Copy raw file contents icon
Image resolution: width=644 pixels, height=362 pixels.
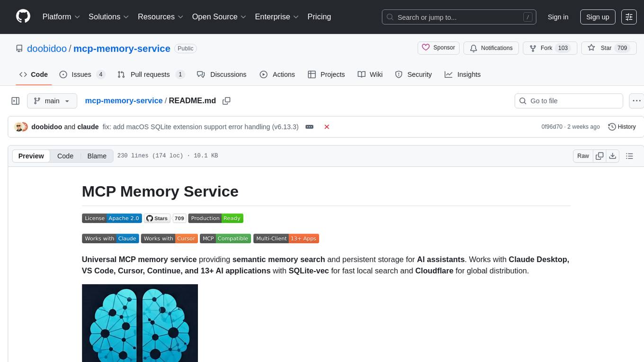click(x=599, y=156)
